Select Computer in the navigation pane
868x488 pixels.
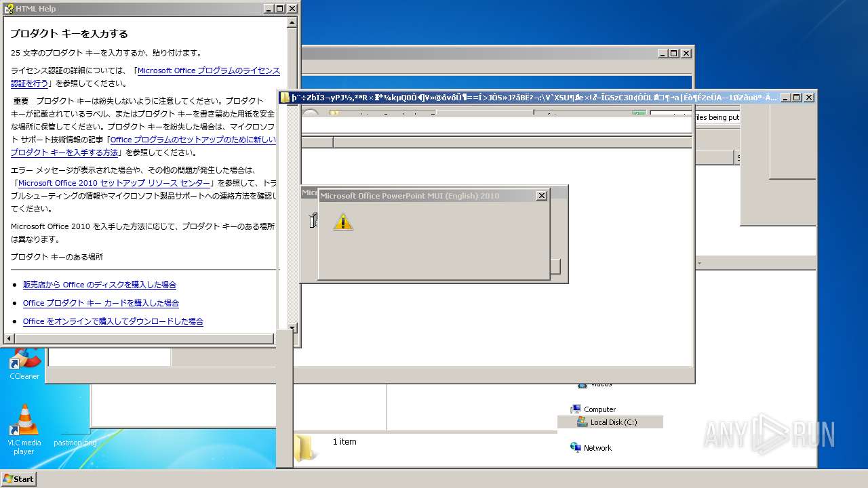(599, 409)
